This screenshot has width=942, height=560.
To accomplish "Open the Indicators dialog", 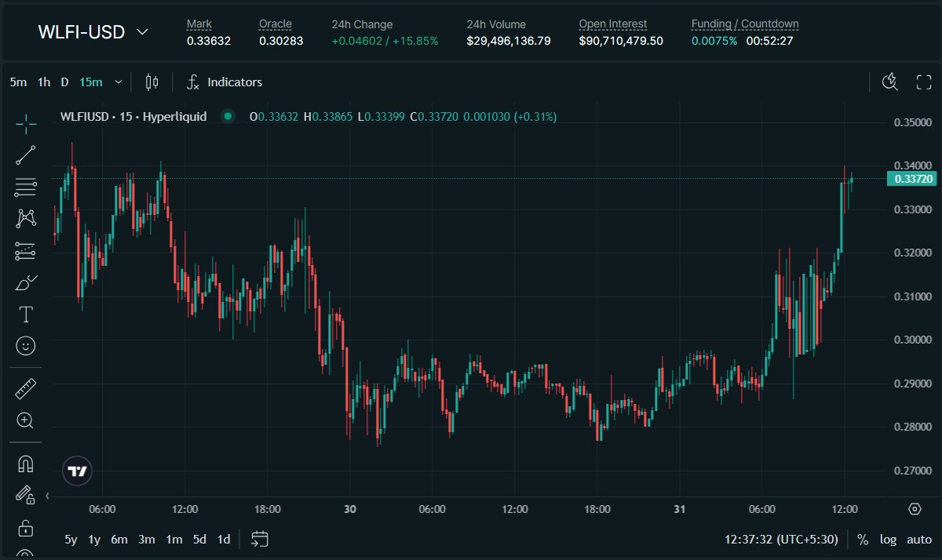I will click(225, 82).
